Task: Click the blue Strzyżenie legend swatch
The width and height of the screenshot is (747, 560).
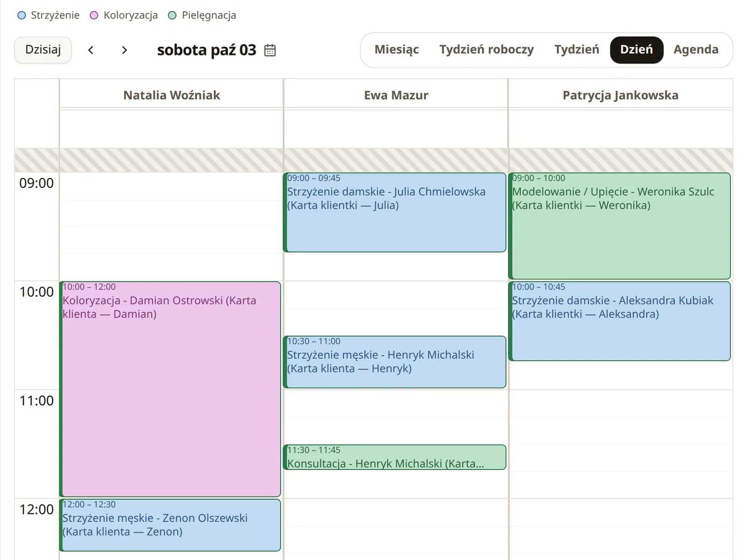Action: tap(21, 15)
